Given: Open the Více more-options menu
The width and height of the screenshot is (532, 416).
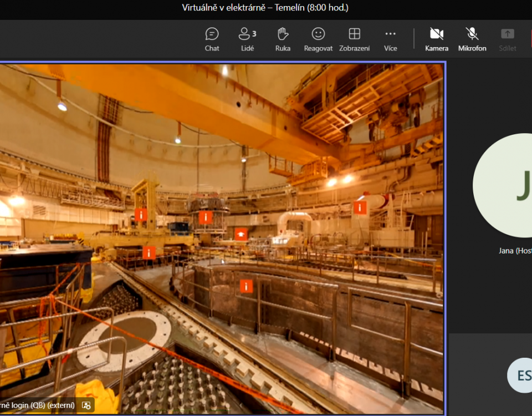Looking at the screenshot, I should (x=390, y=39).
